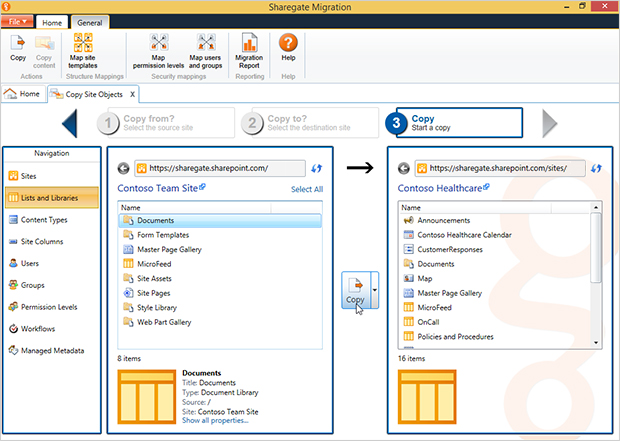Select Contoso Healthcare Calendar in destination
Image resolution: width=620 pixels, height=441 pixels.
495,235
